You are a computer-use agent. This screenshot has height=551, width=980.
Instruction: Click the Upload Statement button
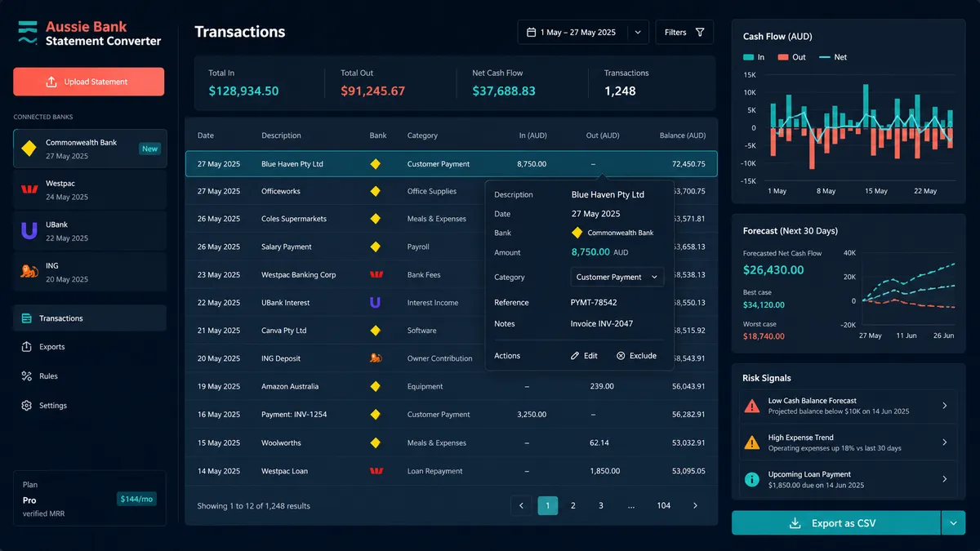88,82
